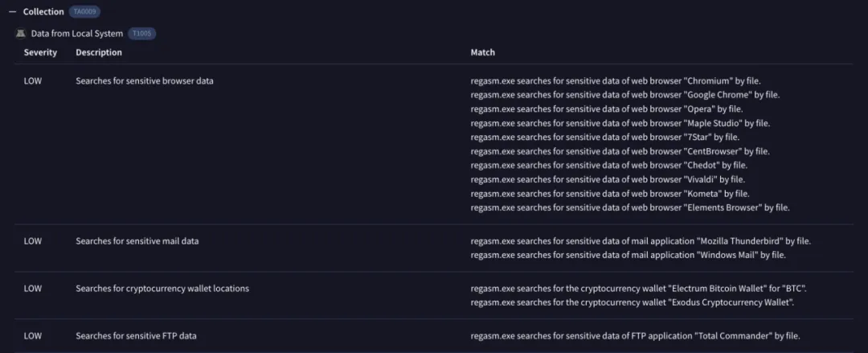Viewport: 868px width, 353px height.
Task: Click the "Total Commander" match line
Action: tap(635, 336)
